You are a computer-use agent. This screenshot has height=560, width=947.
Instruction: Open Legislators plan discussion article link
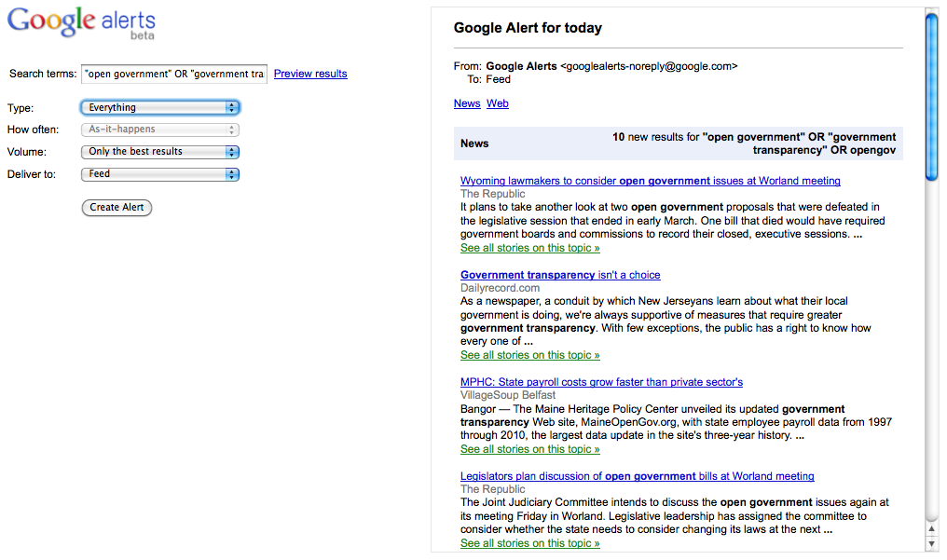click(637, 476)
